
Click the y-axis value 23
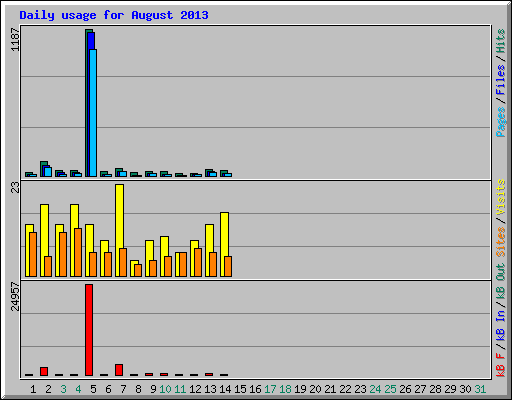pos(15,188)
